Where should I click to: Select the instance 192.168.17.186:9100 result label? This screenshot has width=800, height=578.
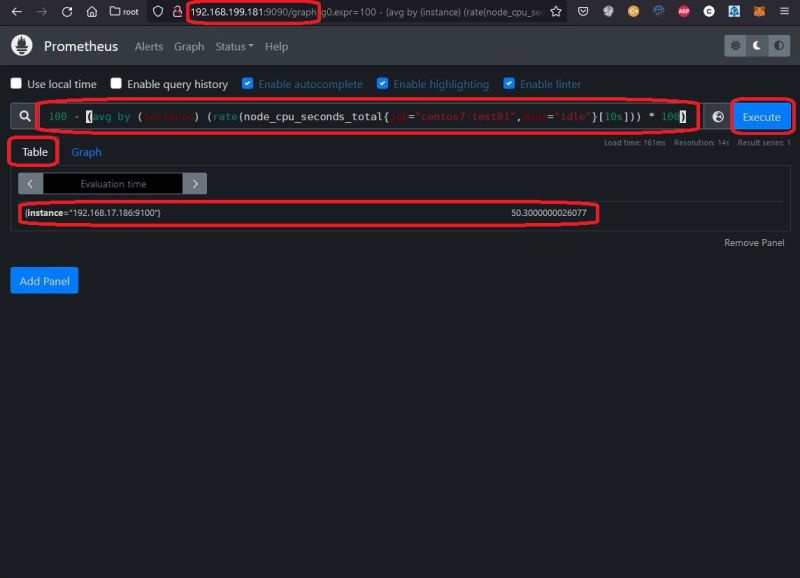pyautogui.click(x=92, y=213)
